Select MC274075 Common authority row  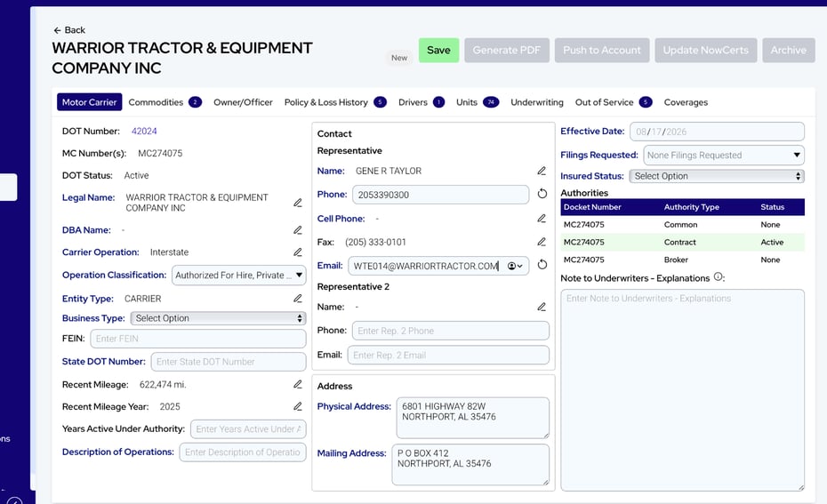coord(682,225)
